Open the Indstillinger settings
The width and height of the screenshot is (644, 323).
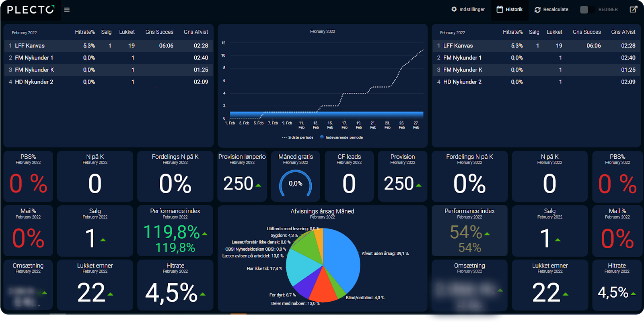tap(468, 9)
